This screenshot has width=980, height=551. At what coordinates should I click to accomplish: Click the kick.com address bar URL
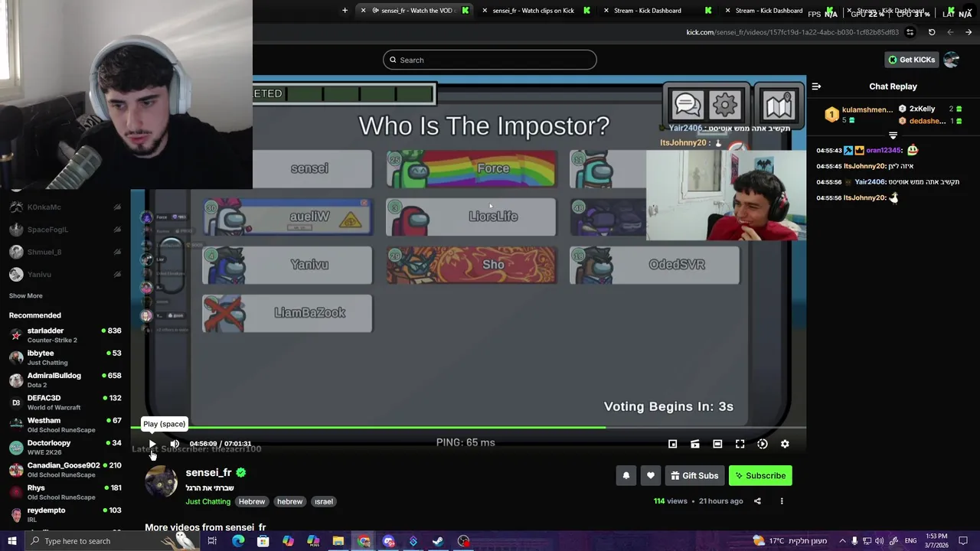point(792,32)
